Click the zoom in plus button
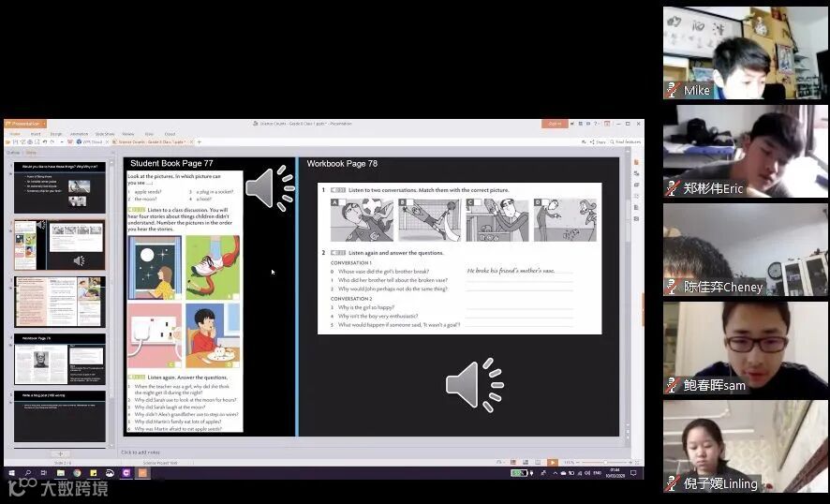Screen dimensions: 830x504 pyautogui.click(x=630, y=462)
